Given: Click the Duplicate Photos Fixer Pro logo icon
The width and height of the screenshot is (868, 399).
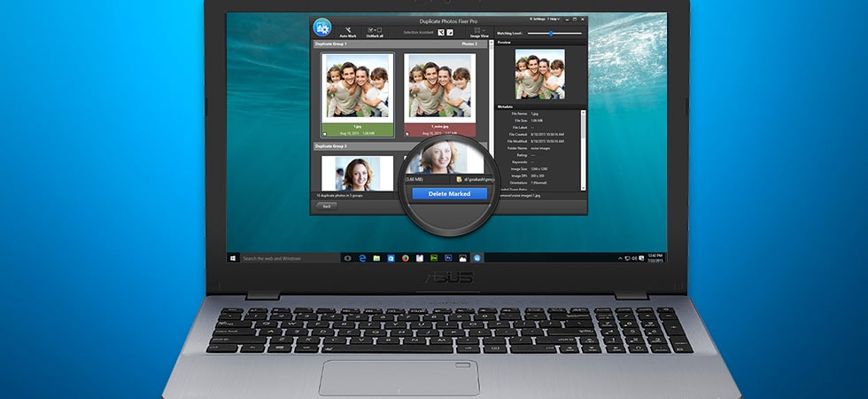Looking at the screenshot, I should pos(322,27).
